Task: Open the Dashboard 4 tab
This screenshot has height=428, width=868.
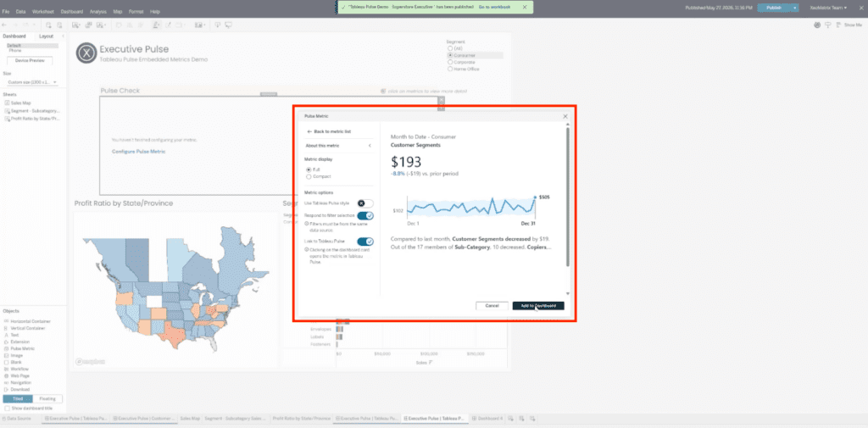Action: coord(487,418)
